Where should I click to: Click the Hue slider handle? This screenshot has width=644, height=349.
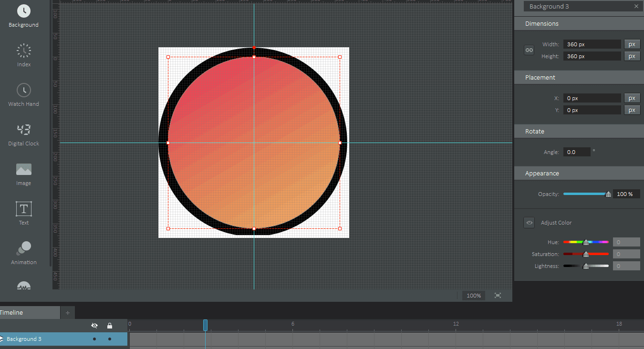(x=586, y=242)
